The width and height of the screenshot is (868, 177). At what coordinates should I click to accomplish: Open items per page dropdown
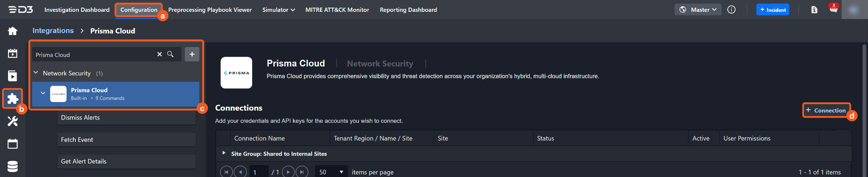coord(331,172)
